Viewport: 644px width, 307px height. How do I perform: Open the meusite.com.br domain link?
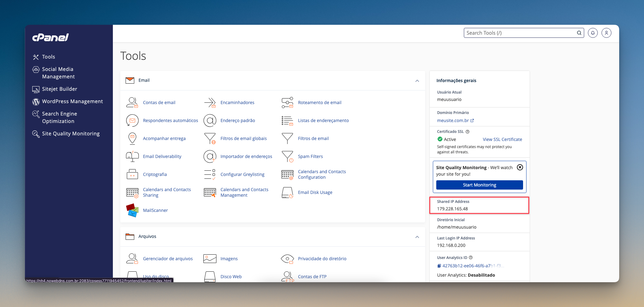click(x=453, y=121)
